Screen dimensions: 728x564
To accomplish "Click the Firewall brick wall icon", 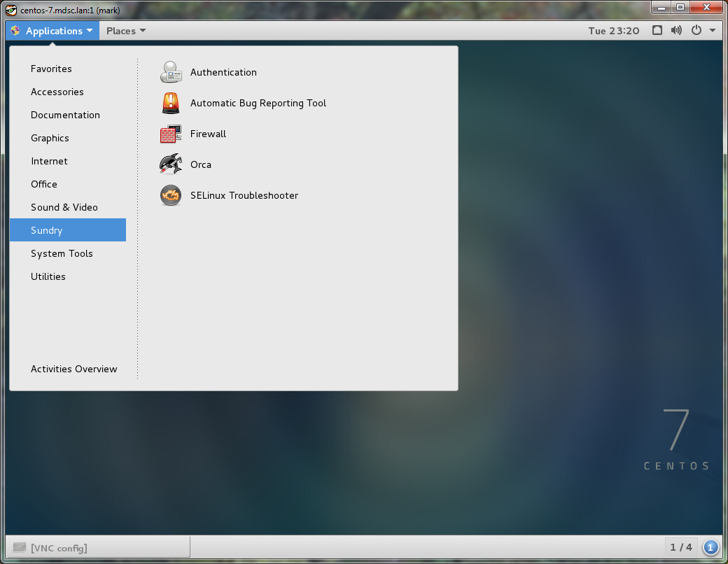I will click(171, 134).
